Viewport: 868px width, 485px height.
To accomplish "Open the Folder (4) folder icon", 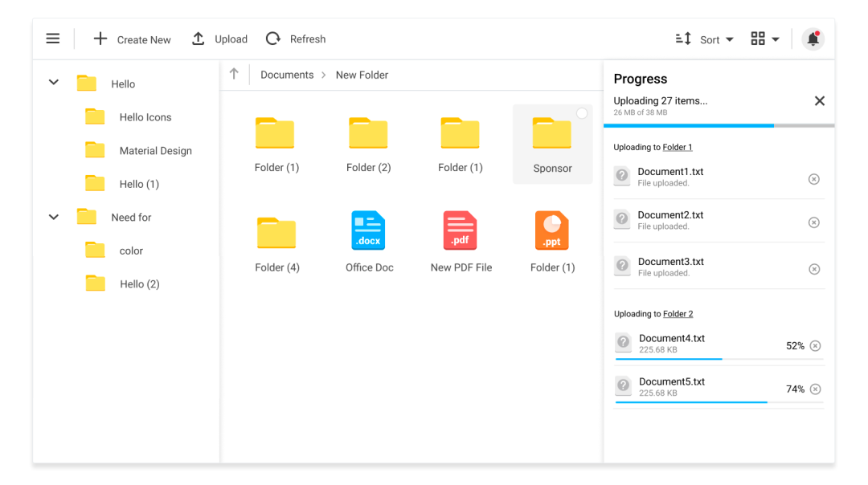I will 276,233.
